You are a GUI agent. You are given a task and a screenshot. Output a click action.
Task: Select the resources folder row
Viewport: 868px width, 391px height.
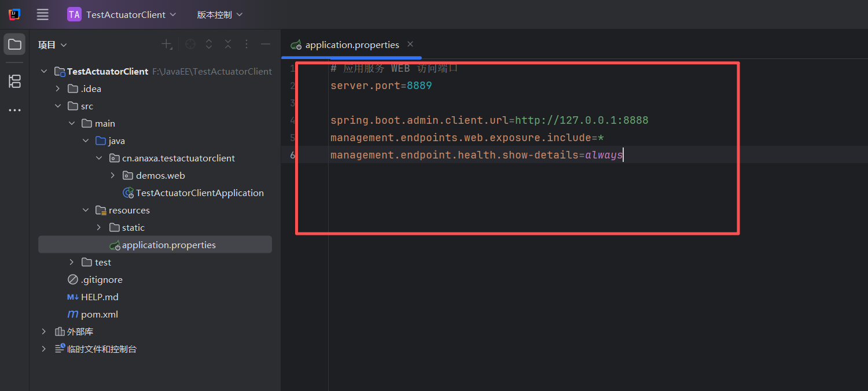(155, 210)
